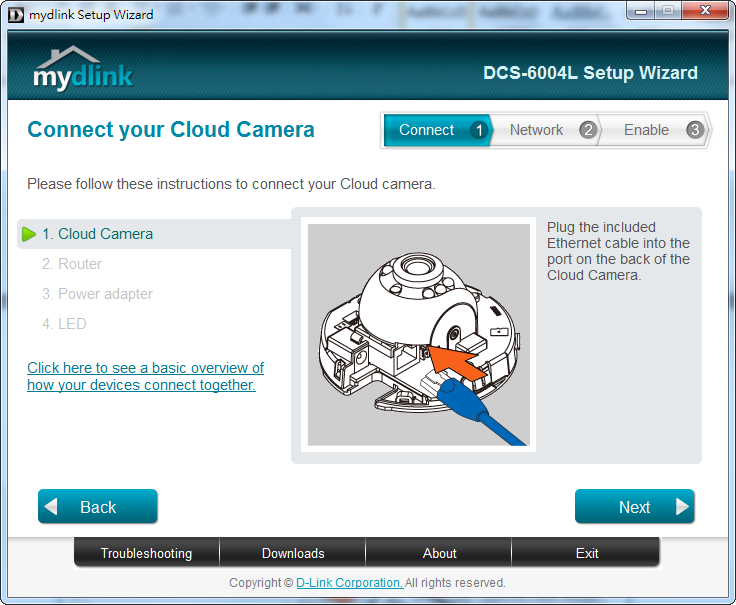
Task: Select the Connect step tab
Action: pyautogui.click(x=426, y=130)
